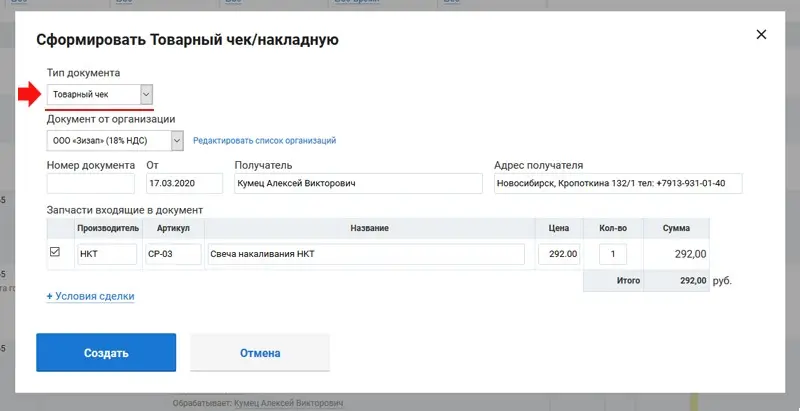Click the Кол-во quantity field

point(613,254)
